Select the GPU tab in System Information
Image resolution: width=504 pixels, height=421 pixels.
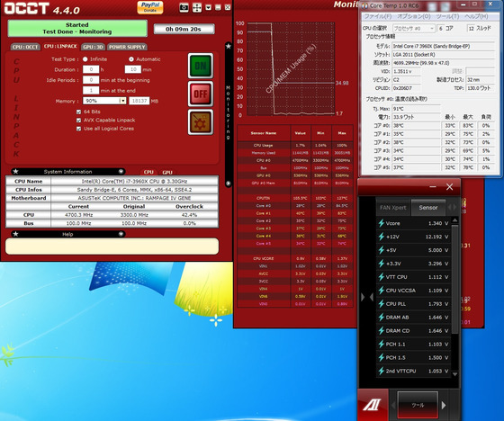(x=167, y=173)
